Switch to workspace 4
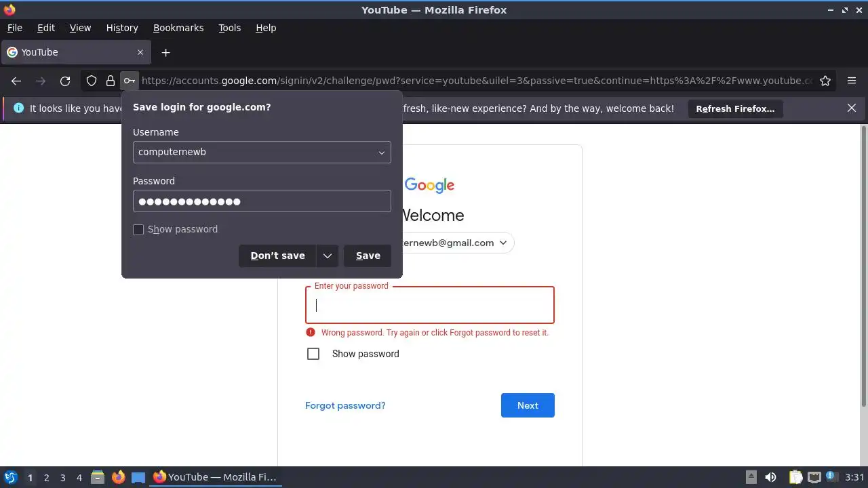 (x=79, y=477)
